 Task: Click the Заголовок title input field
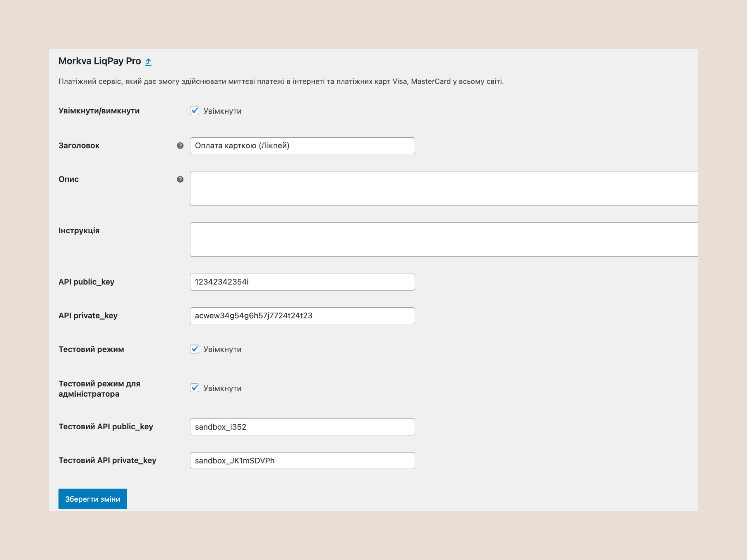coord(302,146)
